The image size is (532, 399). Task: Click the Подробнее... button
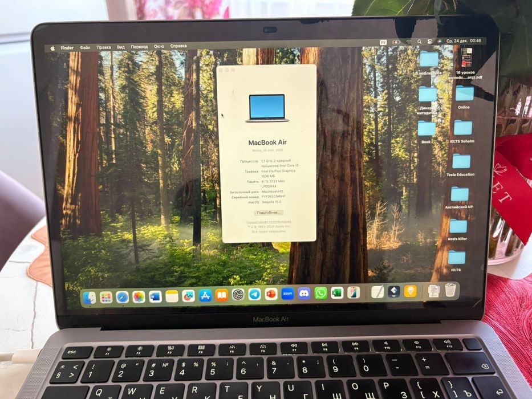coord(269,213)
